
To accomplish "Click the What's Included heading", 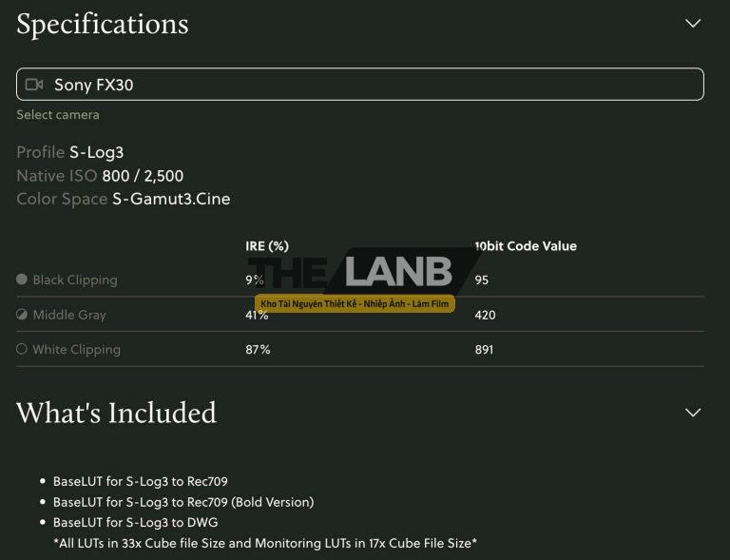I will point(116,413).
